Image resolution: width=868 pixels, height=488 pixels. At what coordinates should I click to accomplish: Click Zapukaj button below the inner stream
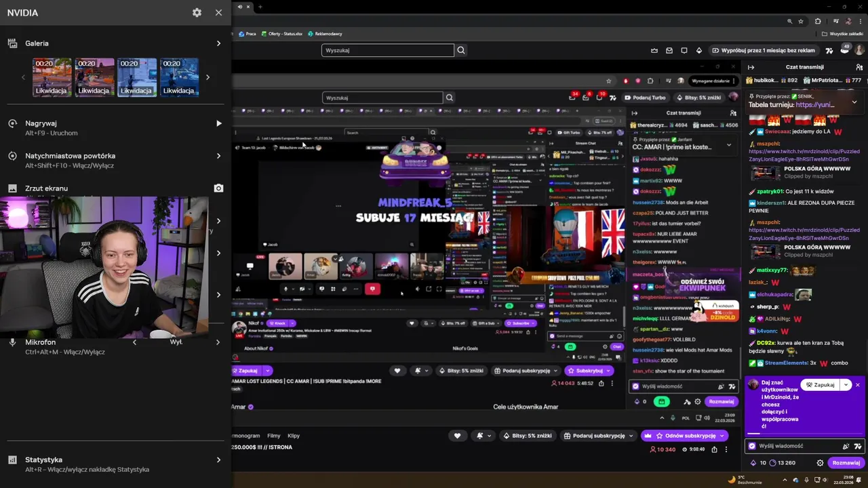pos(245,371)
